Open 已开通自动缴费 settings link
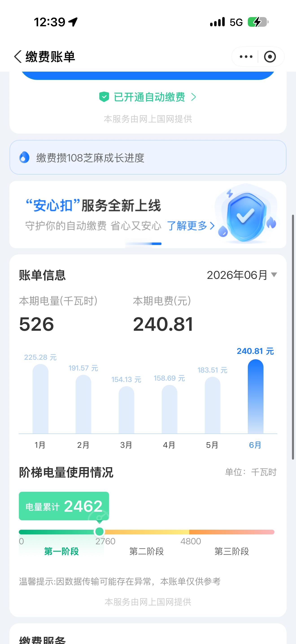Image resolution: width=296 pixels, height=644 pixels. point(149,97)
